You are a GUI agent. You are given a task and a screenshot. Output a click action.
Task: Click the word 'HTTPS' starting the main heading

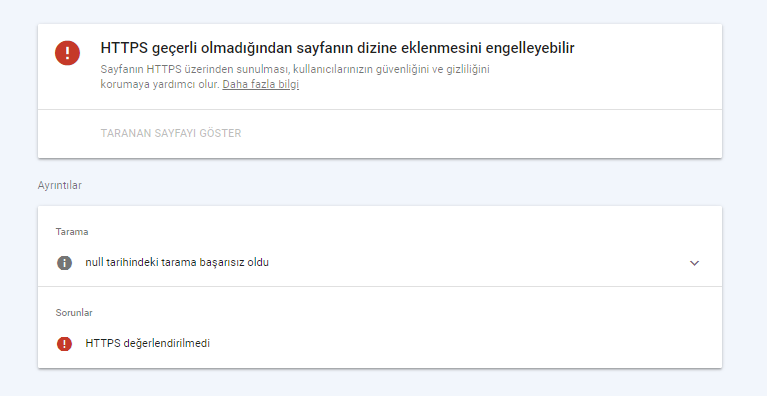(x=124, y=48)
